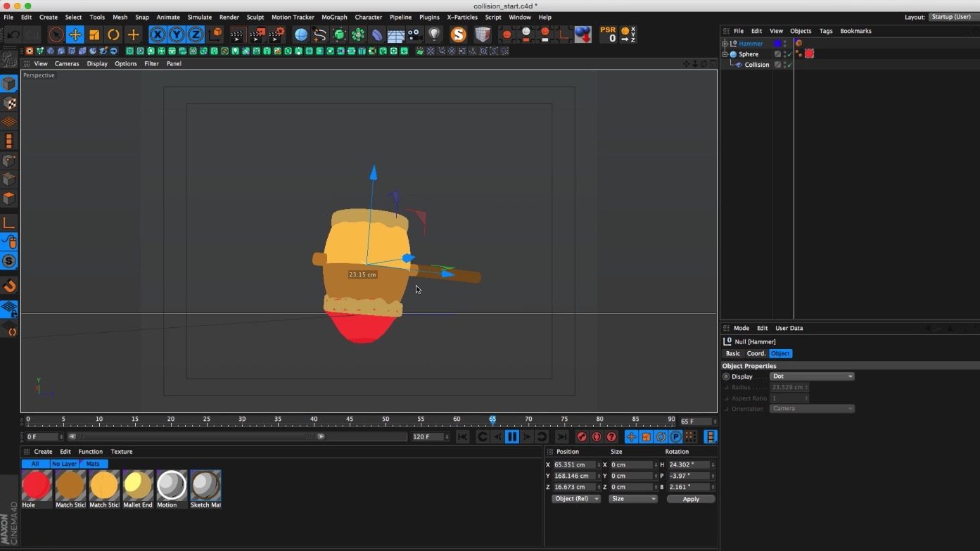Click the Hammer blue layer color swatch
This screenshot has width=980, height=551.
pos(777,44)
